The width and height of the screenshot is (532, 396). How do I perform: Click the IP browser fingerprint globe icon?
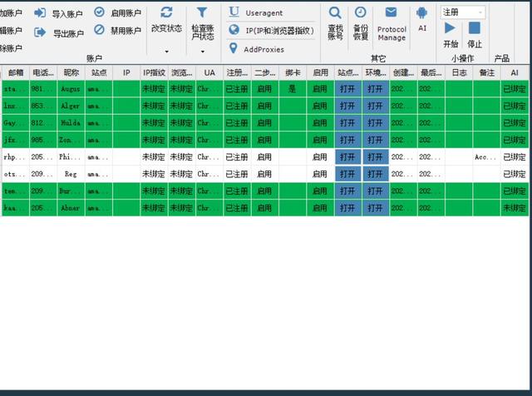(x=234, y=30)
